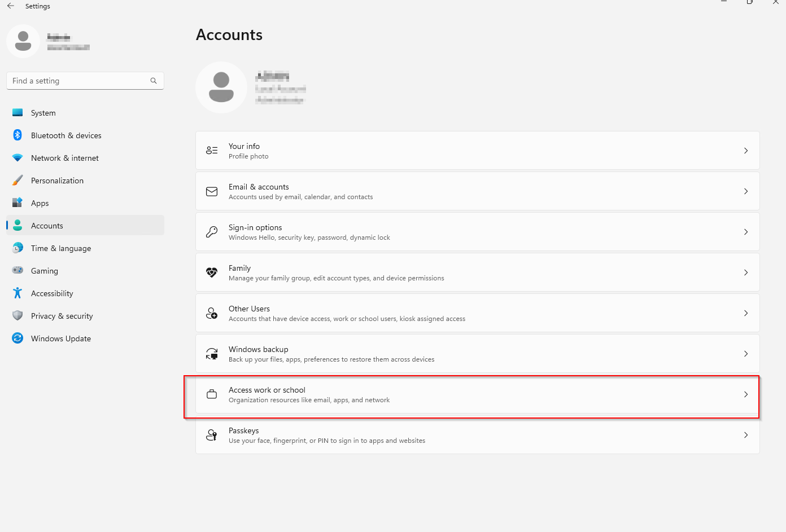This screenshot has width=786, height=532.
Task: Go to Apps settings category
Action: pyautogui.click(x=40, y=203)
